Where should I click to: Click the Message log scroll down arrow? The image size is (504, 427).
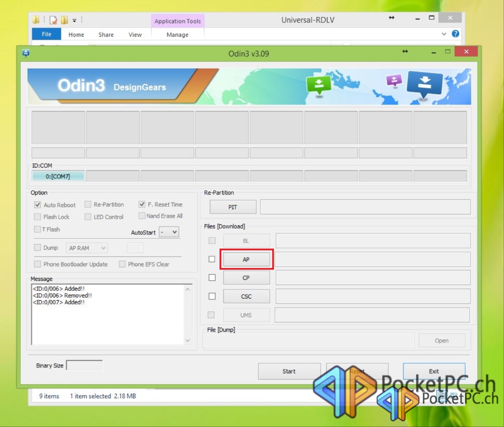[188, 341]
